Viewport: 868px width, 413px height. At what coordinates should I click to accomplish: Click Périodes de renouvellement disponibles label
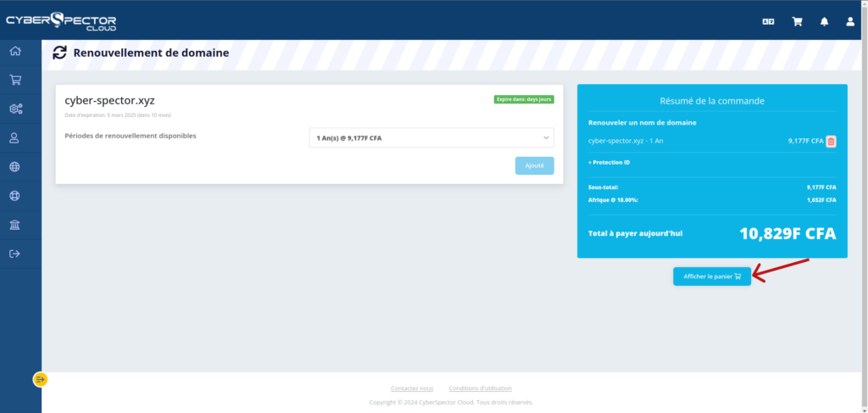click(130, 136)
